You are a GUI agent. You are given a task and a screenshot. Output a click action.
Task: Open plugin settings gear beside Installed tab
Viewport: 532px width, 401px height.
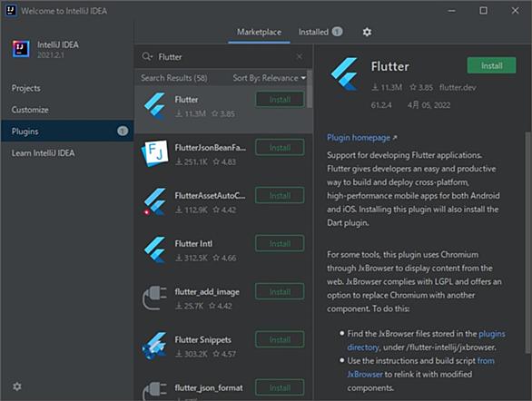pyautogui.click(x=367, y=32)
